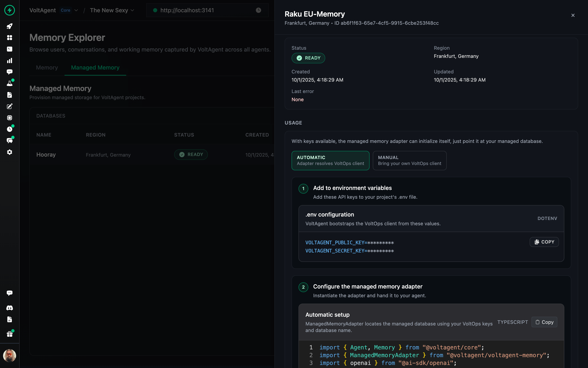Open the settings gear icon in the sidebar

(9, 152)
